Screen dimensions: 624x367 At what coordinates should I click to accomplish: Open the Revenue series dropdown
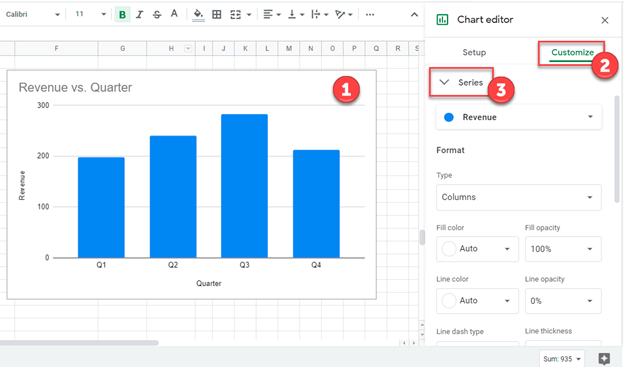[x=519, y=117]
